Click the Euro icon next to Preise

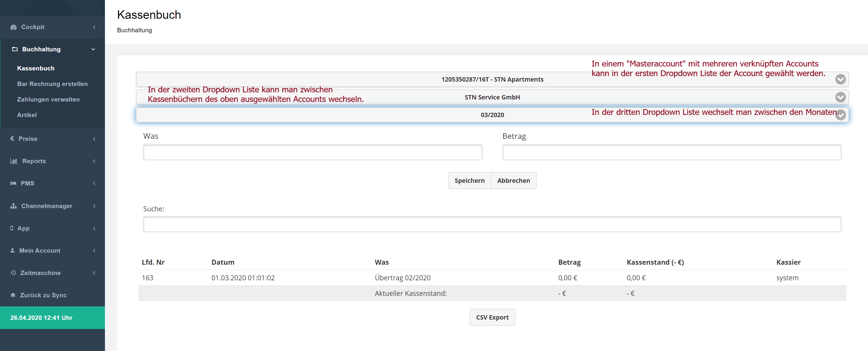click(12, 138)
